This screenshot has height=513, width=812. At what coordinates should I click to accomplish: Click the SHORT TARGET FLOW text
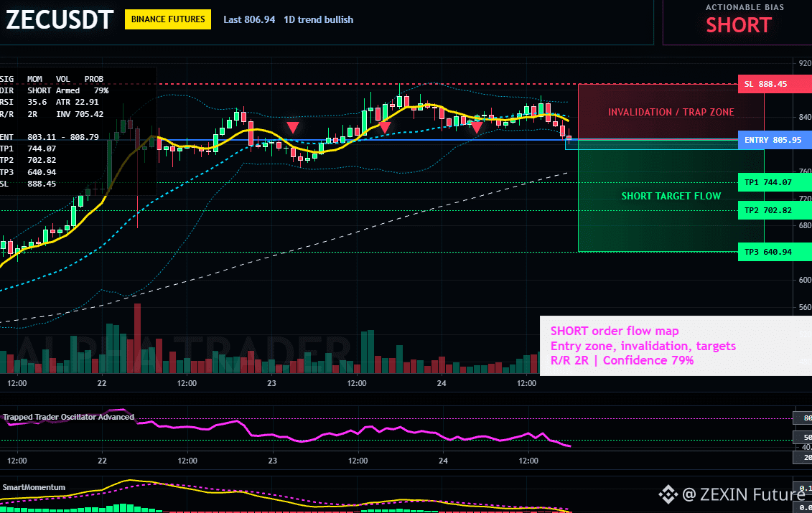[x=671, y=196]
